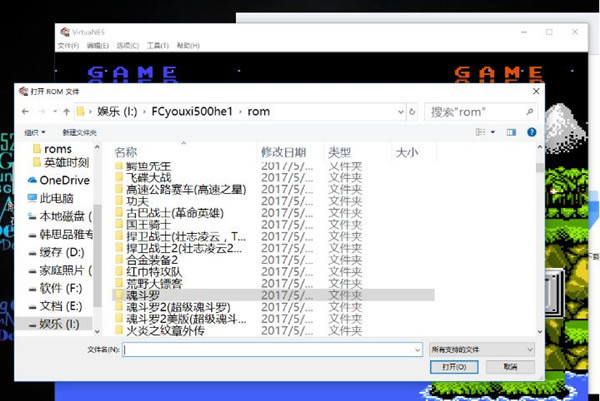This screenshot has height=401, width=600.
Task: Open 选项(C) menu in VirtuaNES window
Action: coord(128,46)
